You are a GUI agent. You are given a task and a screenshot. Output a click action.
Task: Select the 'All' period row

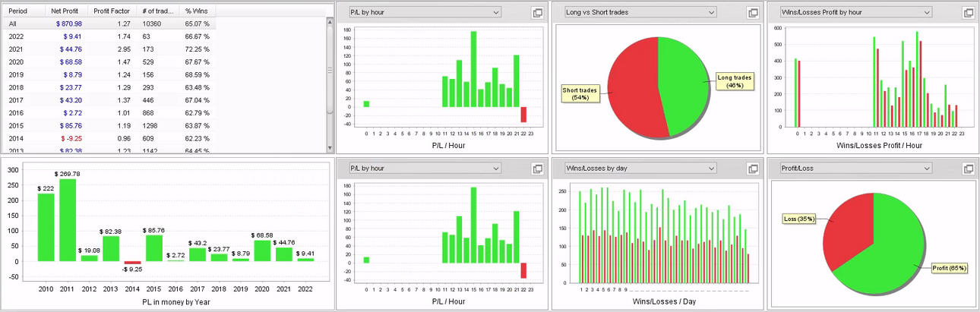click(x=110, y=24)
